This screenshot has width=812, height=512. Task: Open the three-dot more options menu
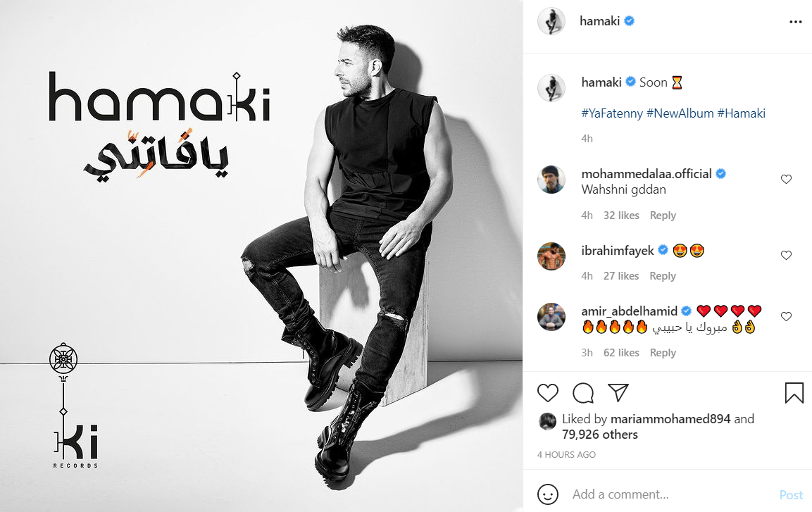(x=795, y=22)
